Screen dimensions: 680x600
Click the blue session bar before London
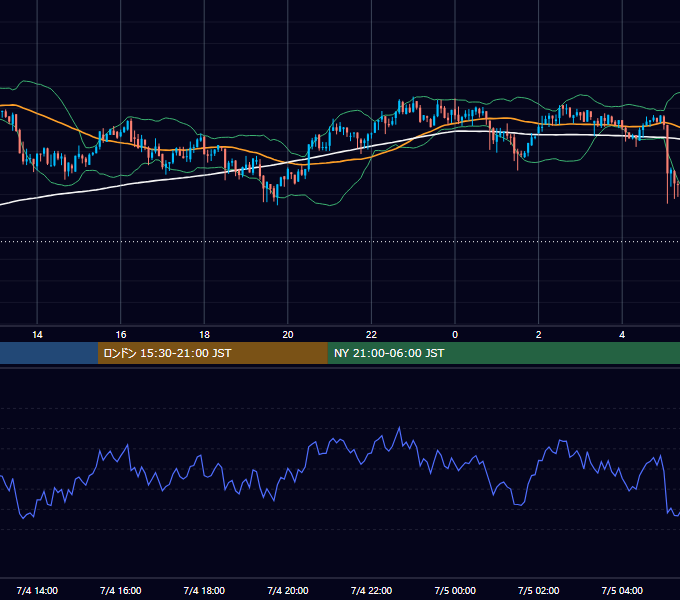pos(49,353)
